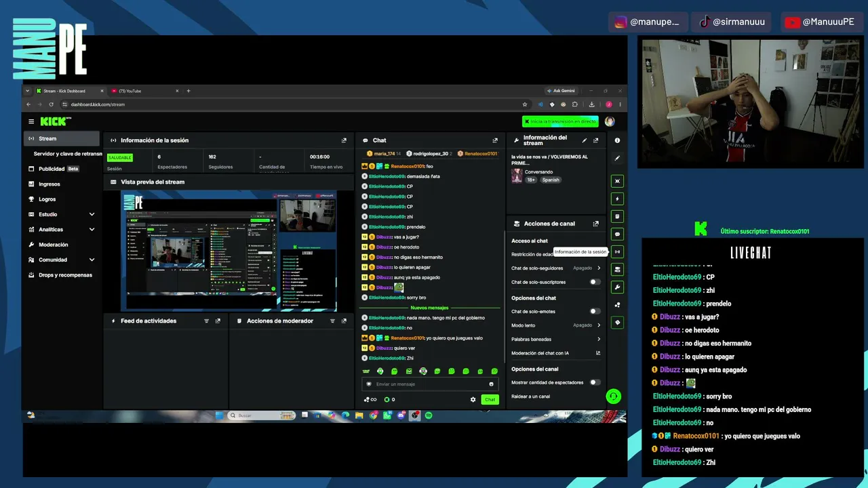
Task: Pop out the Acciones de moderador panel
Action: [x=344, y=321]
